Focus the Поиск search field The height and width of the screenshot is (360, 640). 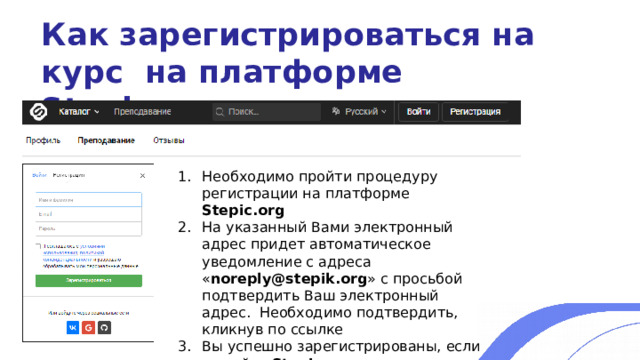click(x=266, y=112)
